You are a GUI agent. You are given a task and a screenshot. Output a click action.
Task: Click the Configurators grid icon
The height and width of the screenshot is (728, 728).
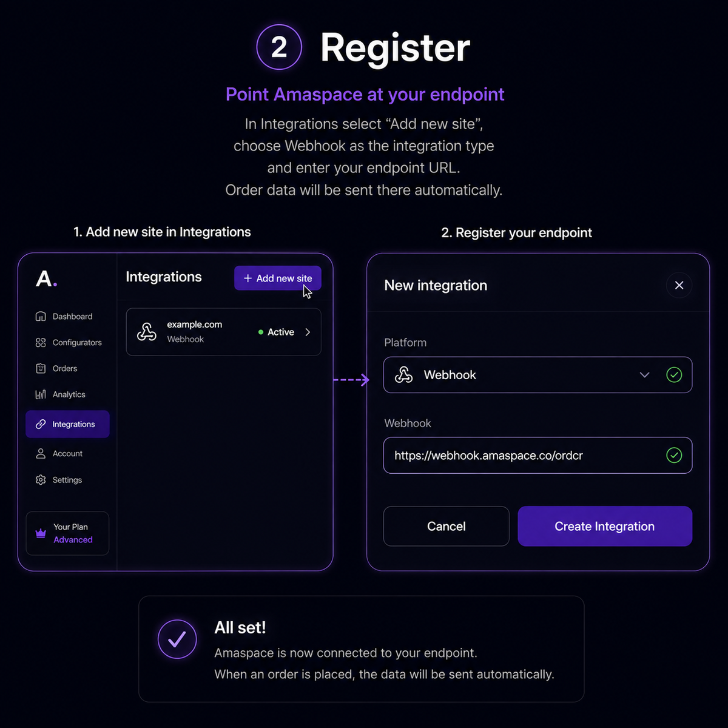[41, 342]
